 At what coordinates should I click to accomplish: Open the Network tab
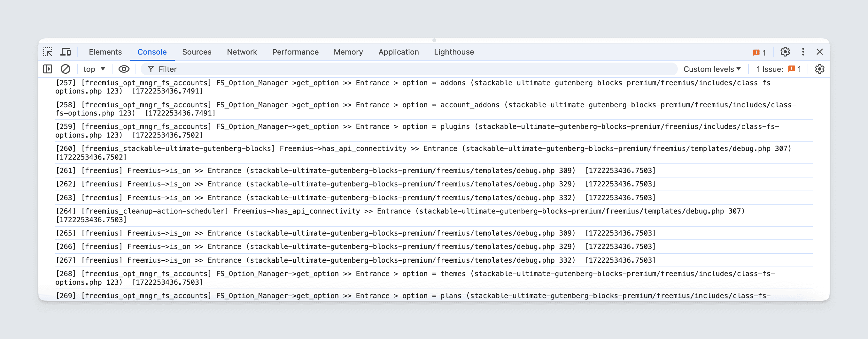(x=242, y=52)
